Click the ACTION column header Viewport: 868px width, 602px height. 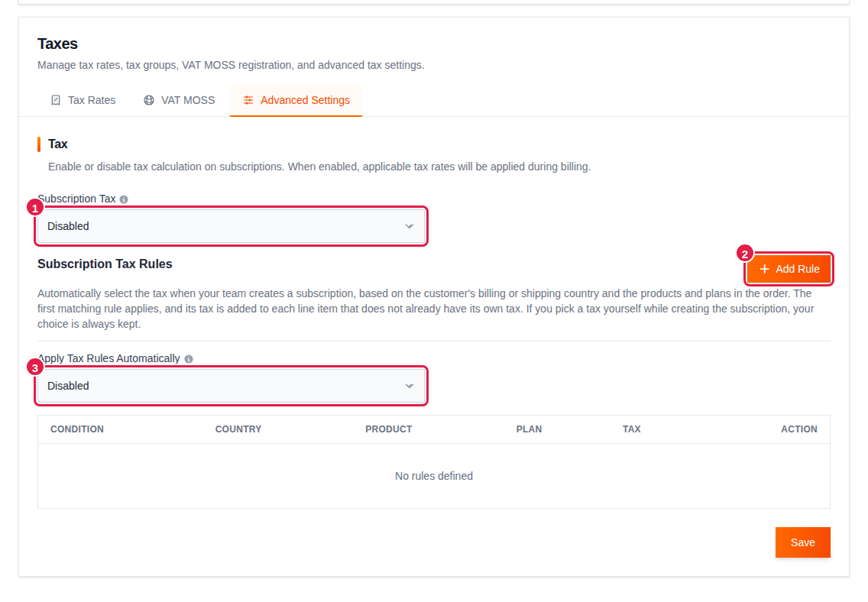(x=798, y=429)
